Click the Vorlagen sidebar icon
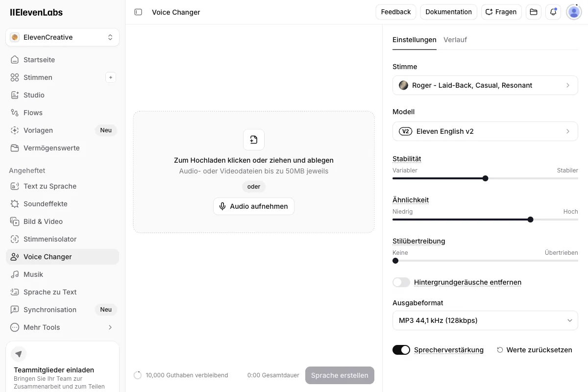 (x=15, y=130)
